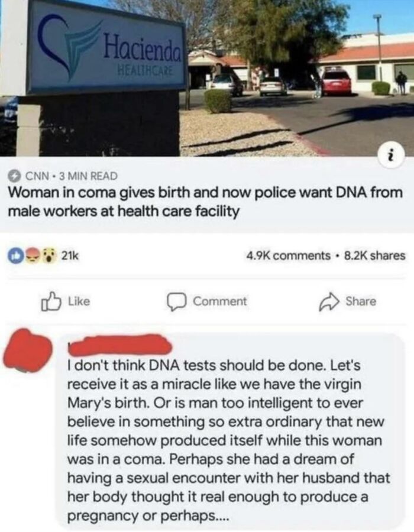Click the redacted commenter name
Screen dimensions: 414x532
pyautogui.click(x=119, y=346)
